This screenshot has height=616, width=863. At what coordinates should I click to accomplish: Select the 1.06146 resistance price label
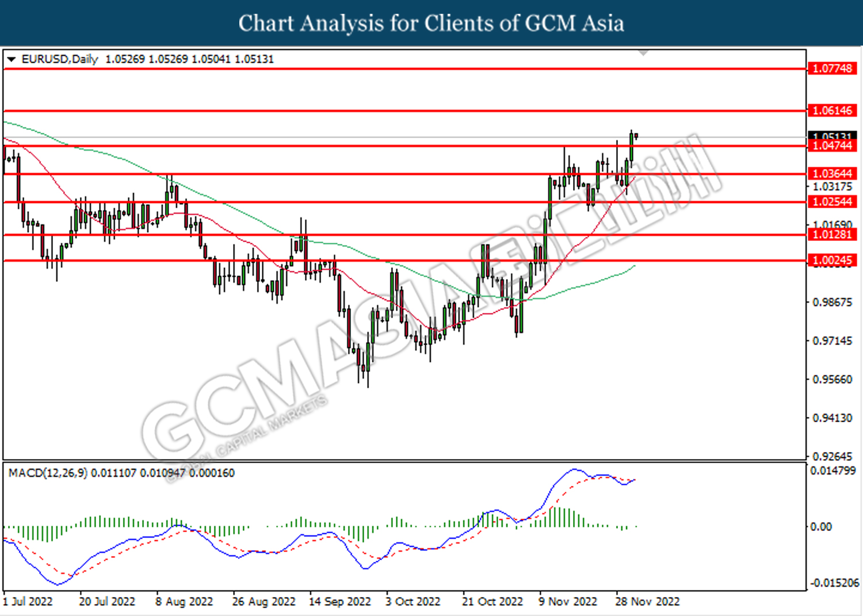point(832,110)
